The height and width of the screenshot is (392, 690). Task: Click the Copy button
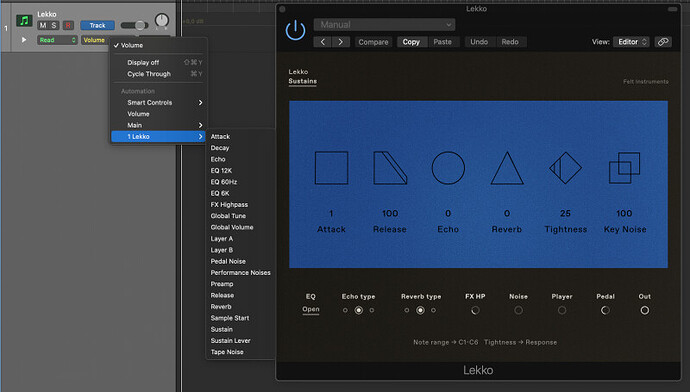(x=411, y=42)
